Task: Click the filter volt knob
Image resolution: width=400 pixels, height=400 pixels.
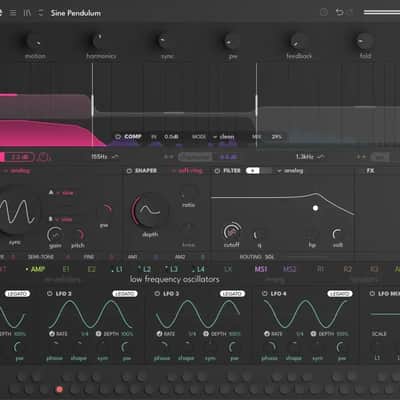Action: 337,234
